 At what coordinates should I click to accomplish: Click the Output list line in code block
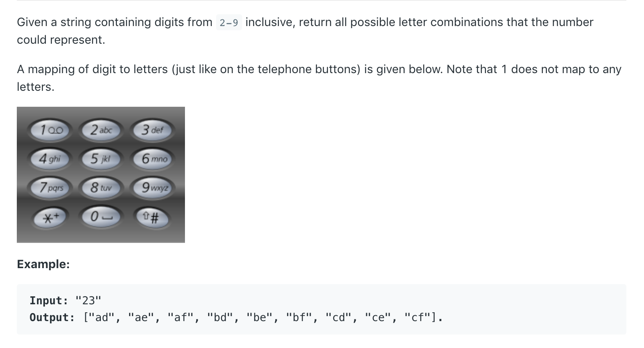(236, 317)
